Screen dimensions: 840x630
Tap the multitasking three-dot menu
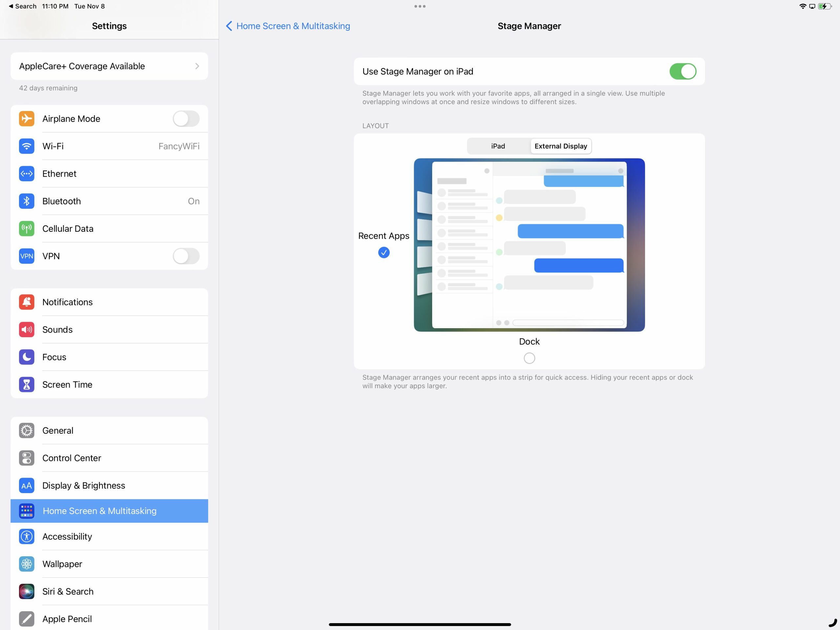[420, 6]
